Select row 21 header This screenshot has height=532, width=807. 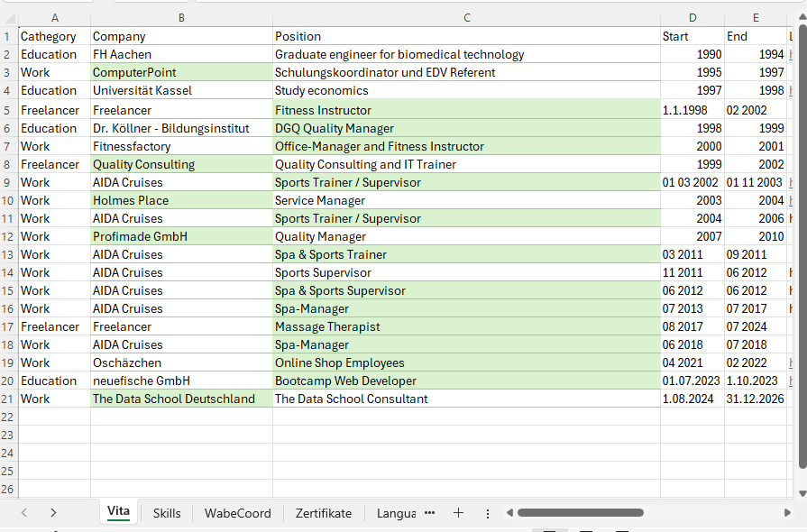tap(7, 399)
